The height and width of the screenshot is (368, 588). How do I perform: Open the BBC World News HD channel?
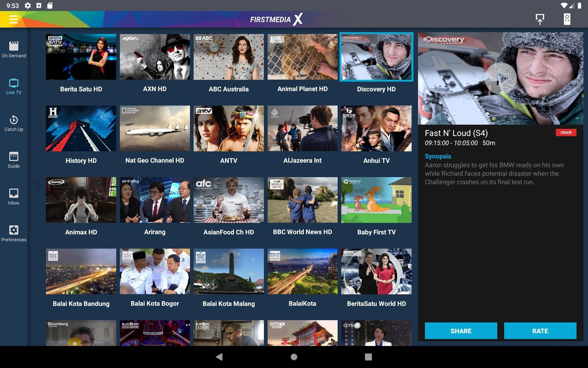point(302,199)
